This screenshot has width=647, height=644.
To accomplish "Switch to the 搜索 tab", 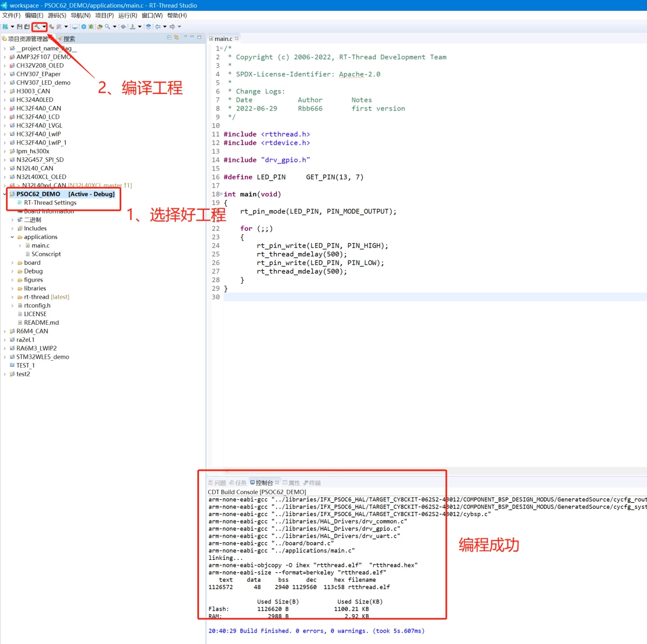I will [66, 39].
